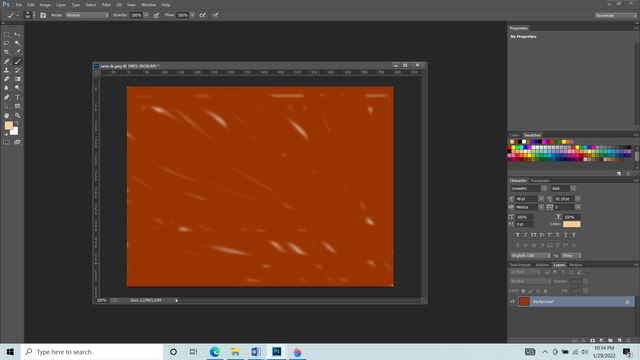Switch to the History tab
This screenshot has height=360, width=640.
tap(576, 265)
